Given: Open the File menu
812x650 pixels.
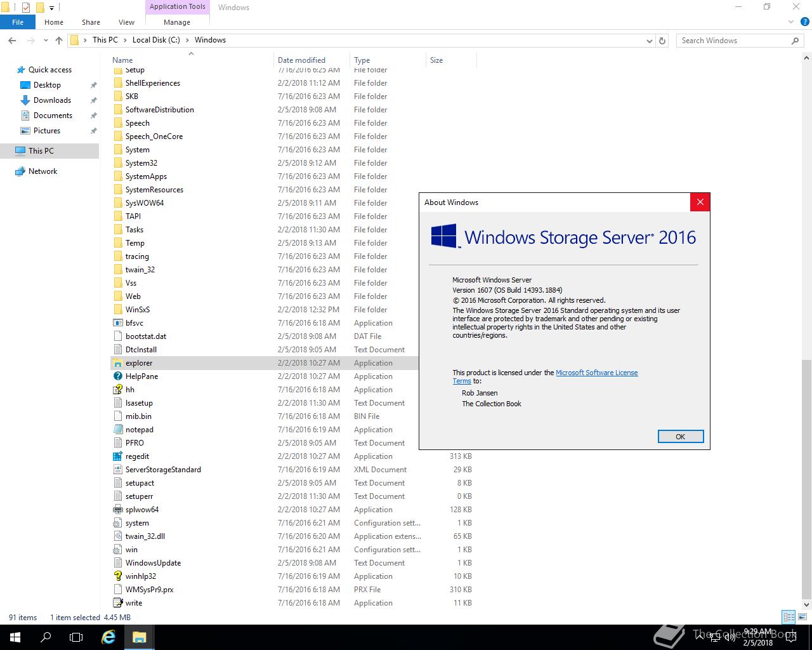Looking at the screenshot, I should (18, 22).
